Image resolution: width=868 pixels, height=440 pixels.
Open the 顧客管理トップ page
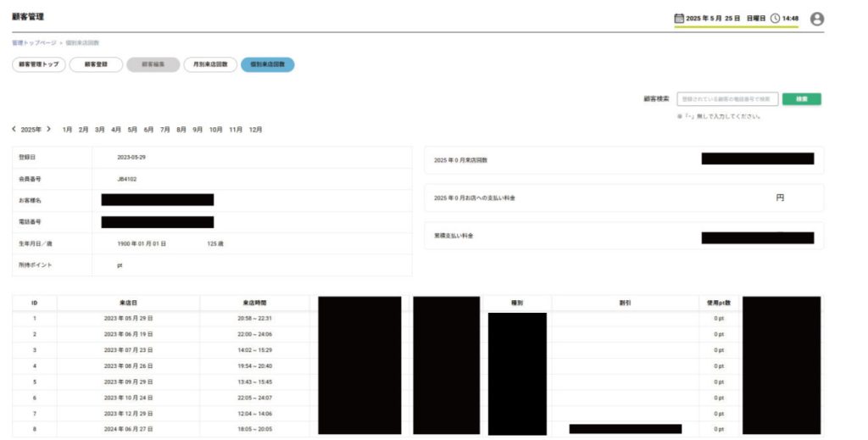39,64
